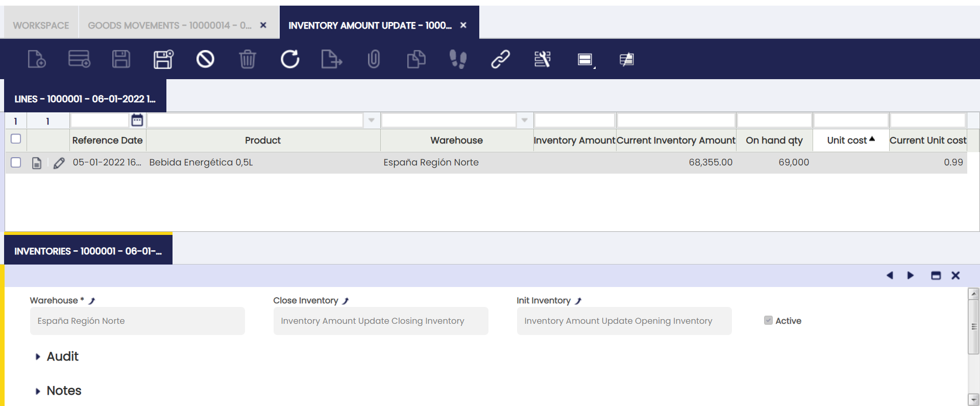
Task: Go to next inventory record
Action: 911,275
